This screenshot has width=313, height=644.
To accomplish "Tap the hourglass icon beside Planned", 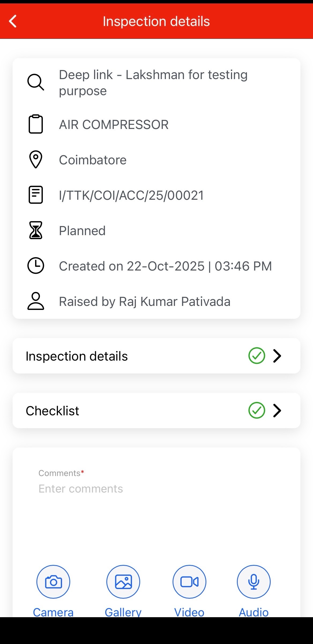I will tap(36, 230).
